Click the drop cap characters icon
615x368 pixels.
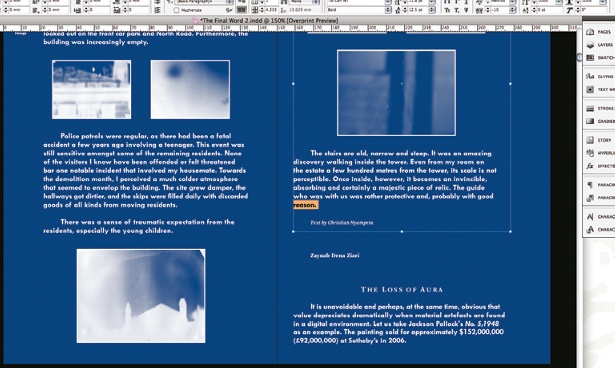pos(116,10)
